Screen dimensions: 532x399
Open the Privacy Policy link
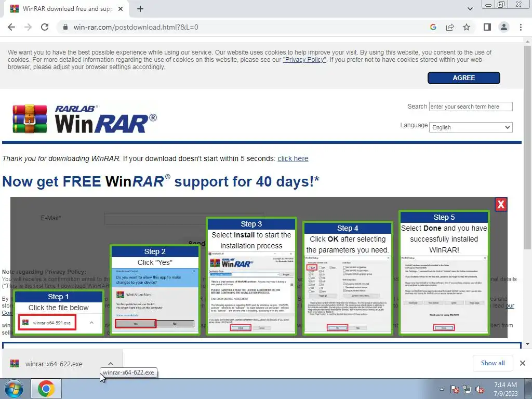click(x=304, y=60)
